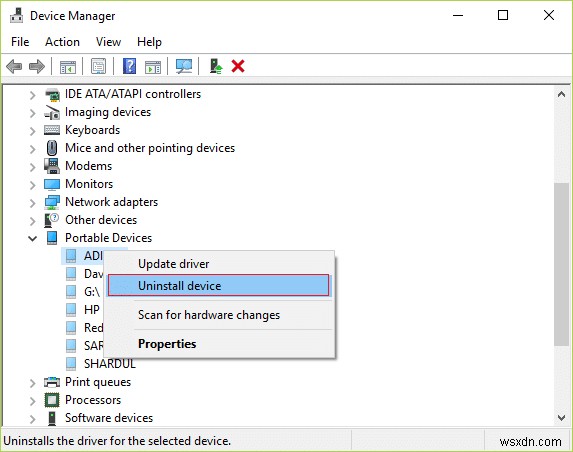Click the Update driver green arrow icon
Screen dimensions: 573x452
[216, 67]
